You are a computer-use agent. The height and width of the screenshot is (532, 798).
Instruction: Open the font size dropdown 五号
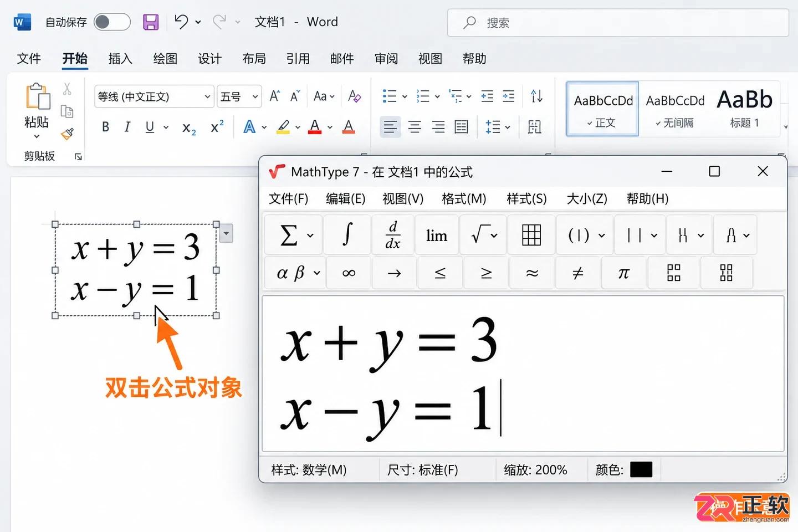point(239,96)
